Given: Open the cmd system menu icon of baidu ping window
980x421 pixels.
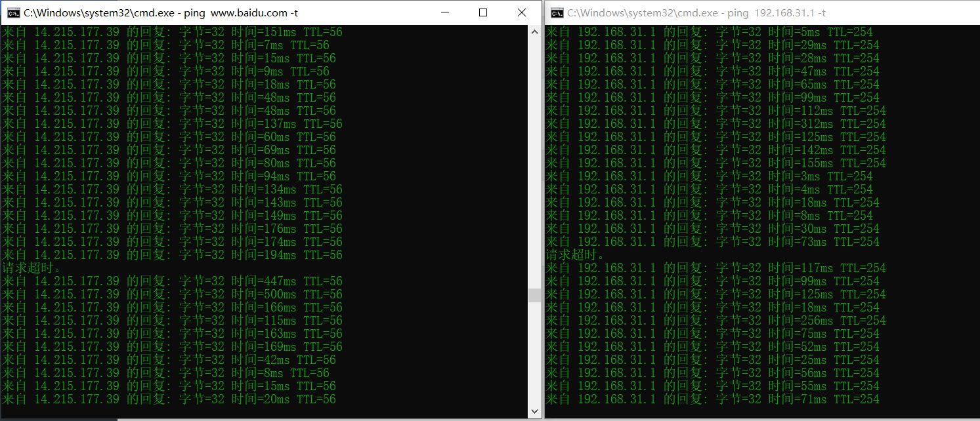Looking at the screenshot, I should point(12,12).
